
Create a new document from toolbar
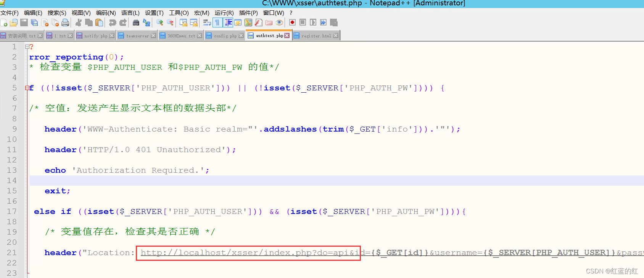point(4,23)
